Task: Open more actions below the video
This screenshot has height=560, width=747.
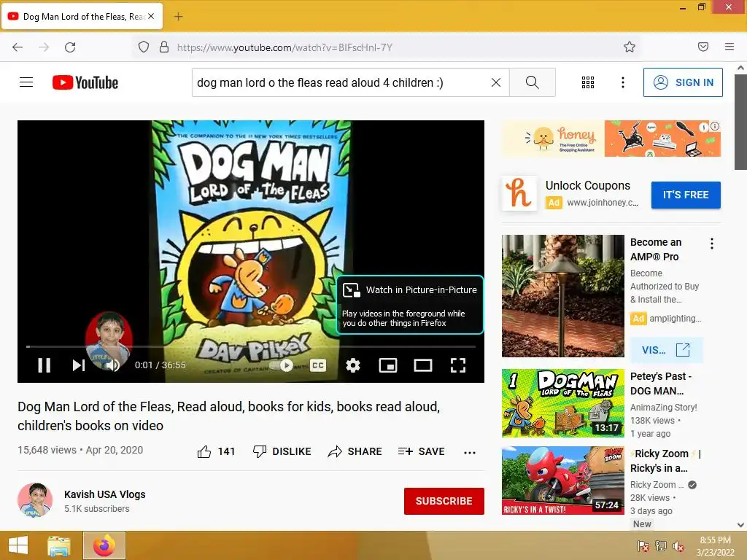Action: (x=470, y=452)
